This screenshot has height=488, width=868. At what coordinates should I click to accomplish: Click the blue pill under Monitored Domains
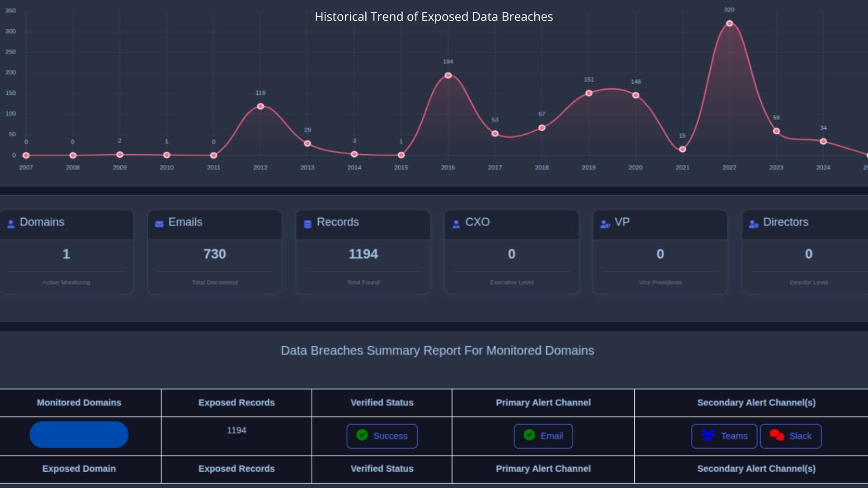point(79,434)
